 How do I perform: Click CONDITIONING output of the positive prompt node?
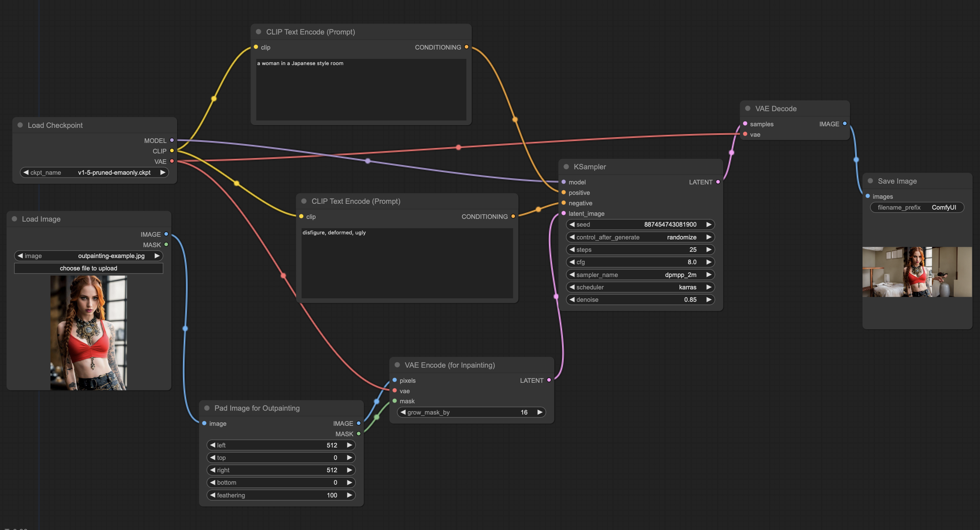pyautogui.click(x=466, y=47)
